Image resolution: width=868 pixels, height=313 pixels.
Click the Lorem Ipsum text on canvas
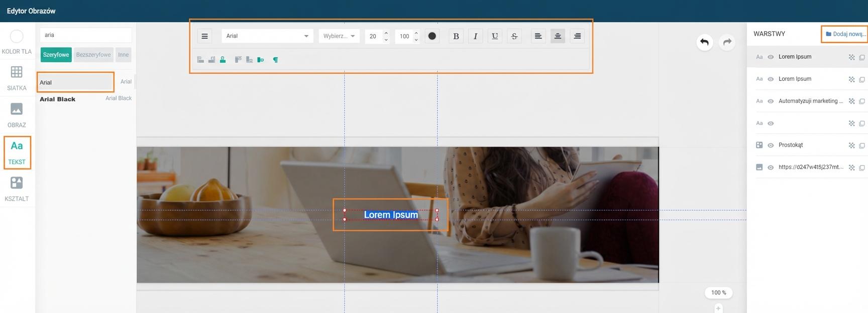coord(391,215)
